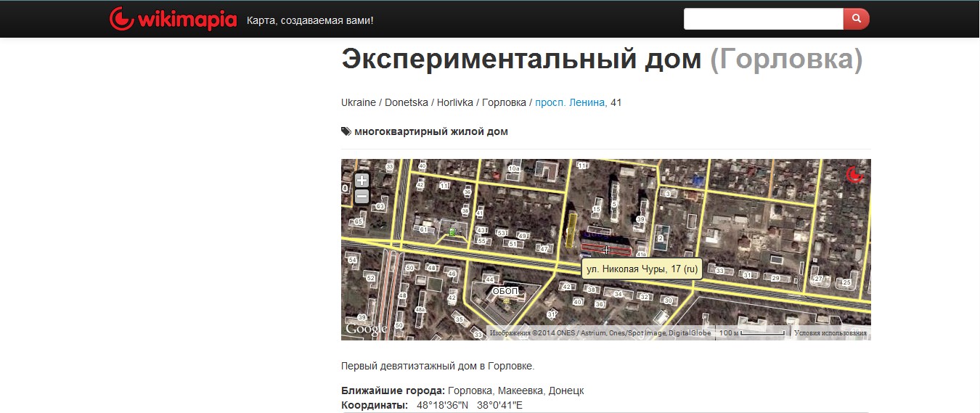The height and width of the screenshot is (413, 980).
Task: Click building label 52 on the map
Action: 371,278
